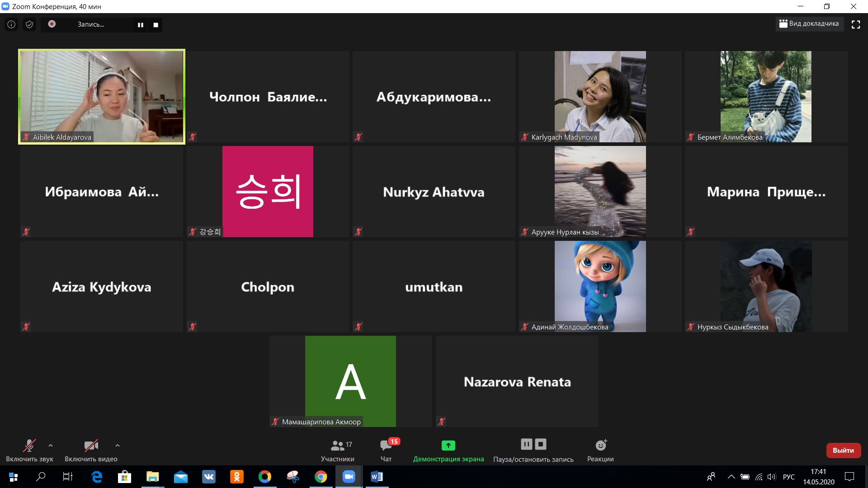
Task: Turn on camera with Включить видео
Action: pyautogui.click(x=91, y=450)
